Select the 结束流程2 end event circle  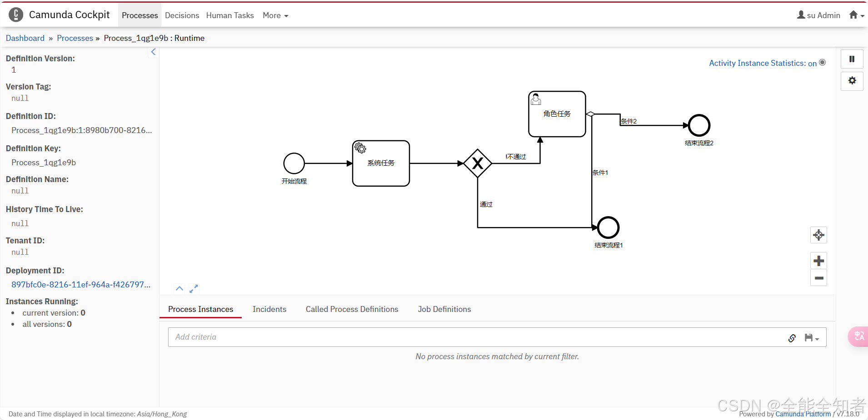(x=699, y=125)
